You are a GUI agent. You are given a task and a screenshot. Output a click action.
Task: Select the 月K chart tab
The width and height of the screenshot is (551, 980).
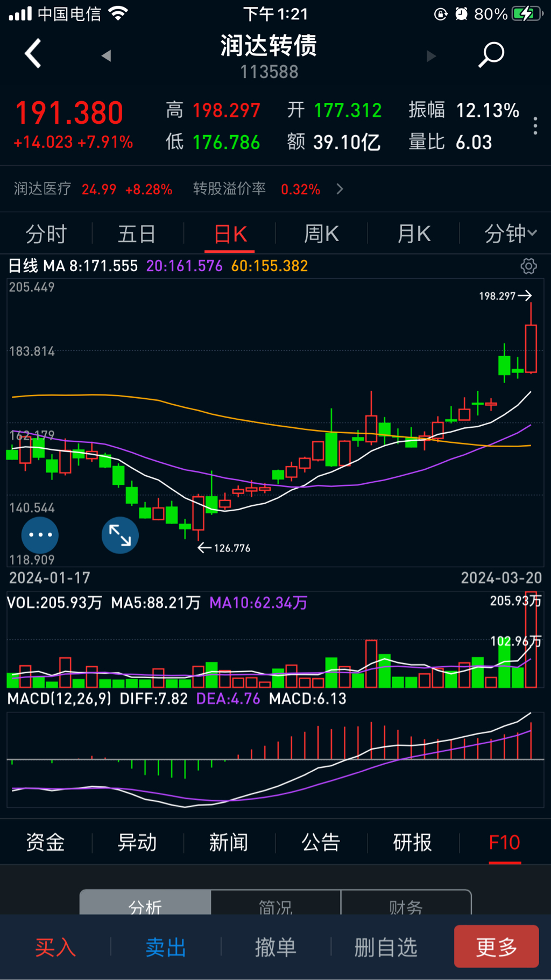tap(413, 234)
